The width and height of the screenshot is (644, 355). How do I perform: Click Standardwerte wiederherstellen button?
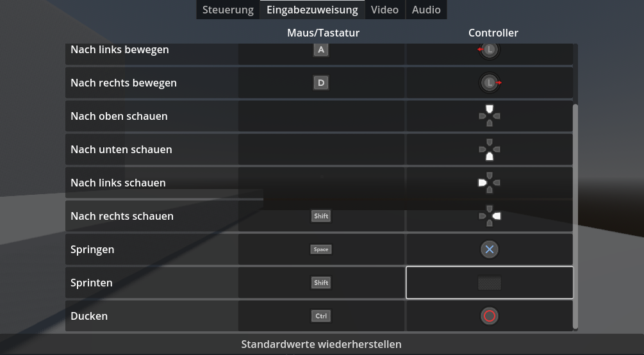click(321, 344)
